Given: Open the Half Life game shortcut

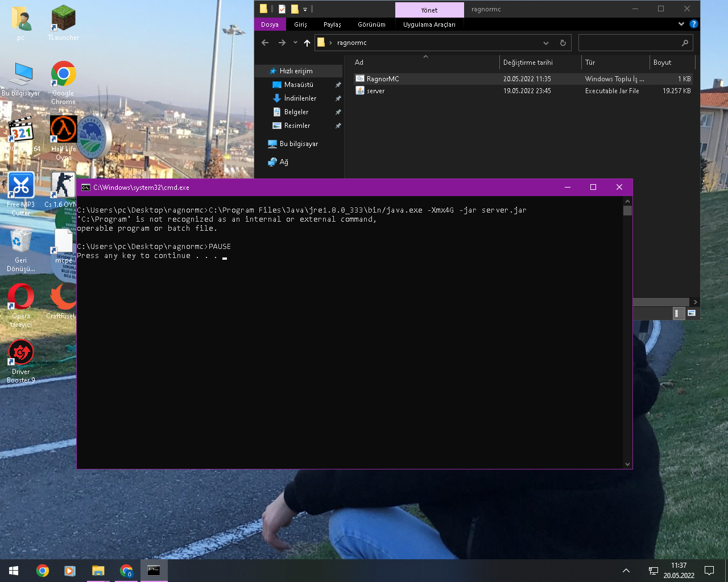Looking at the screenshot, I should tap(63, 138).
